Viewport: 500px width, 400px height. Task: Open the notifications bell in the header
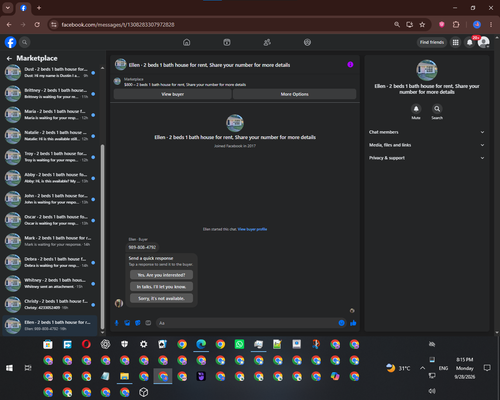coord(469,42)
